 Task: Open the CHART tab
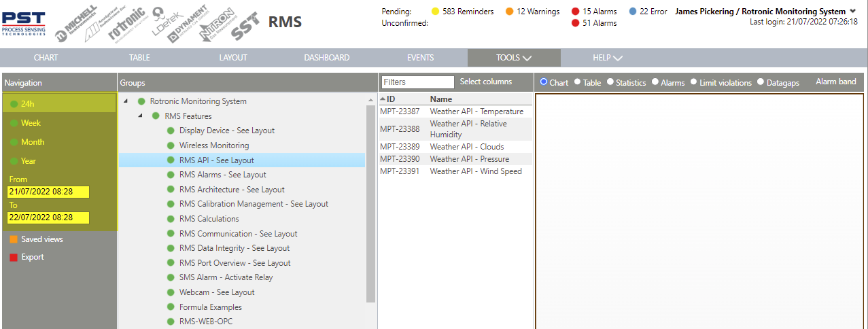point(46,58)
